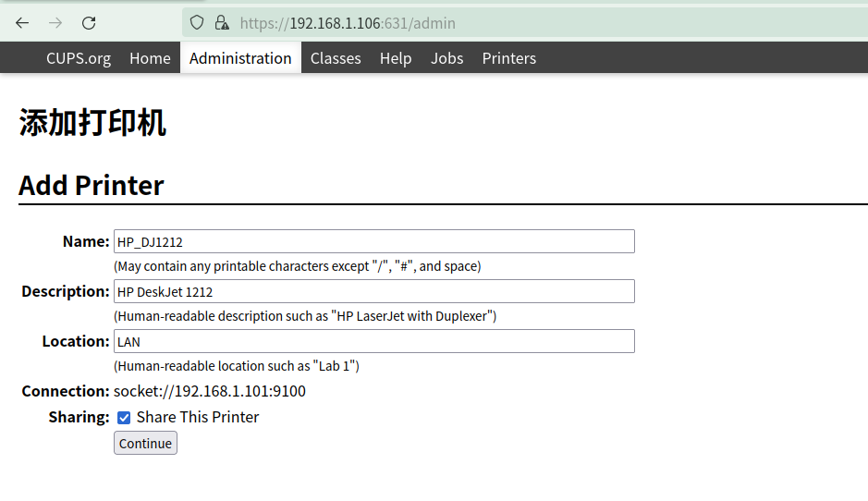
Task: Click the 'Share This Printer' label text
Action: point(198,417)
